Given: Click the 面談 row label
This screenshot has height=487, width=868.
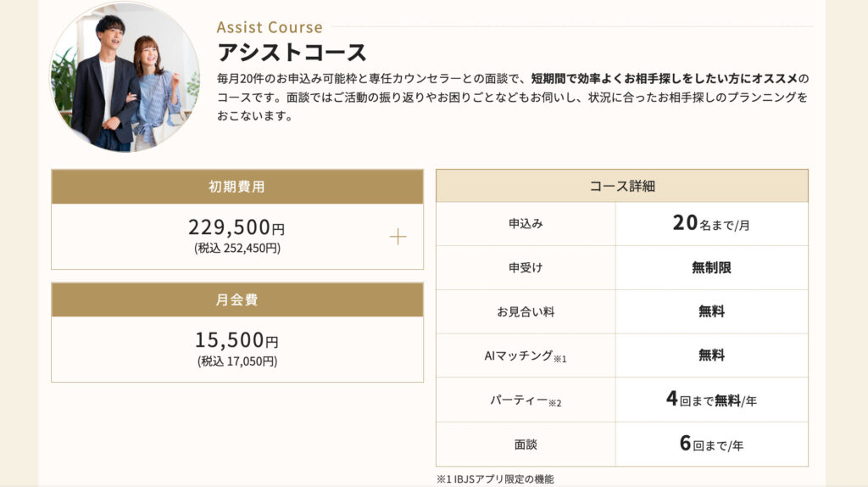Looking at the screenshot, I should (x=526, y=444).
